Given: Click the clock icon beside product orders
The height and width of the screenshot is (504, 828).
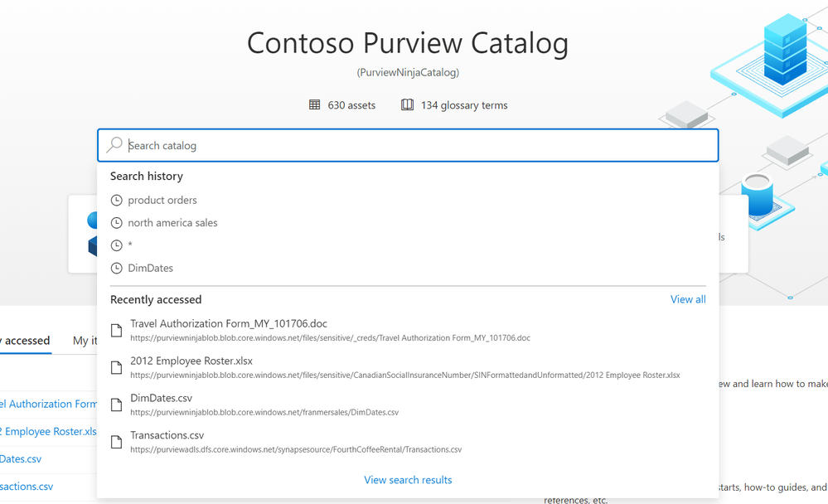Looking at the screenshot, I should [x=116, y=201].
